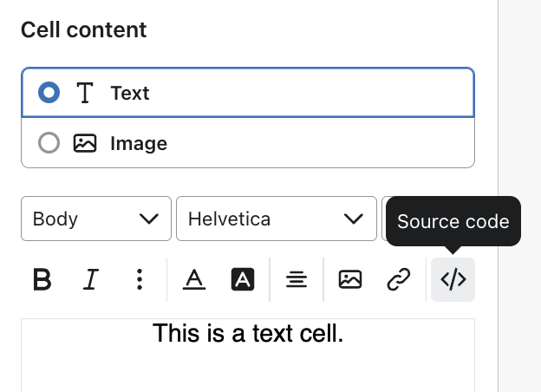Apply italic formatting
Screen dimensions: 541x392
90,279
